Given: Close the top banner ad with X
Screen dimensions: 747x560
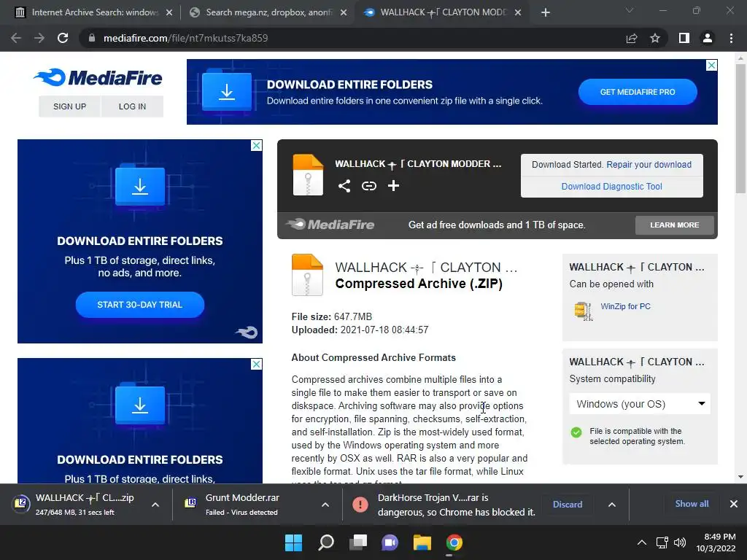Looking at the screenshot, I should coord(711,65).
